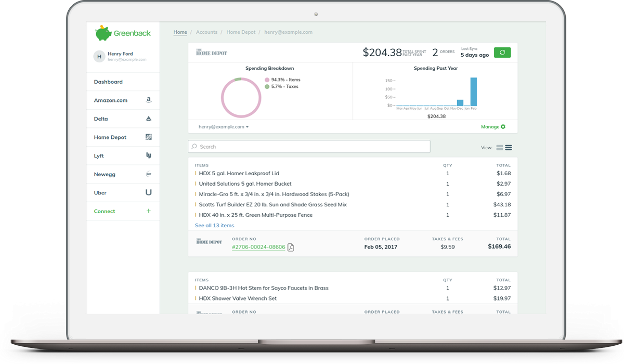The height and width of the screenshot is (364, 624).
Task: Click the Newegg icon in sidebar
Action: [x=149, y=174]
